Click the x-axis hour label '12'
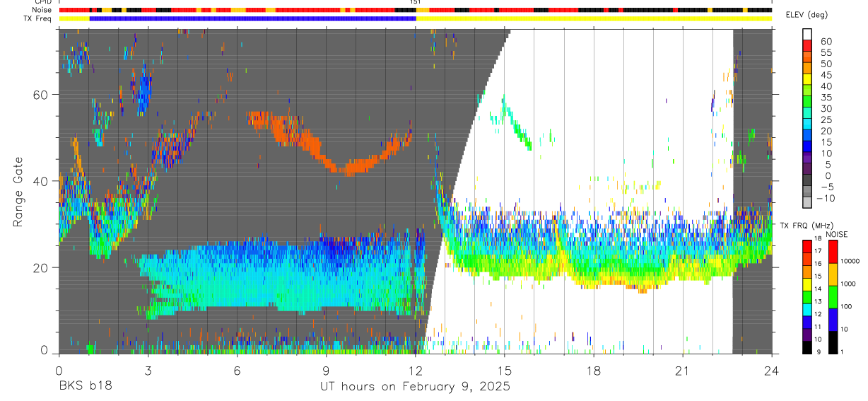 (415, 370)
